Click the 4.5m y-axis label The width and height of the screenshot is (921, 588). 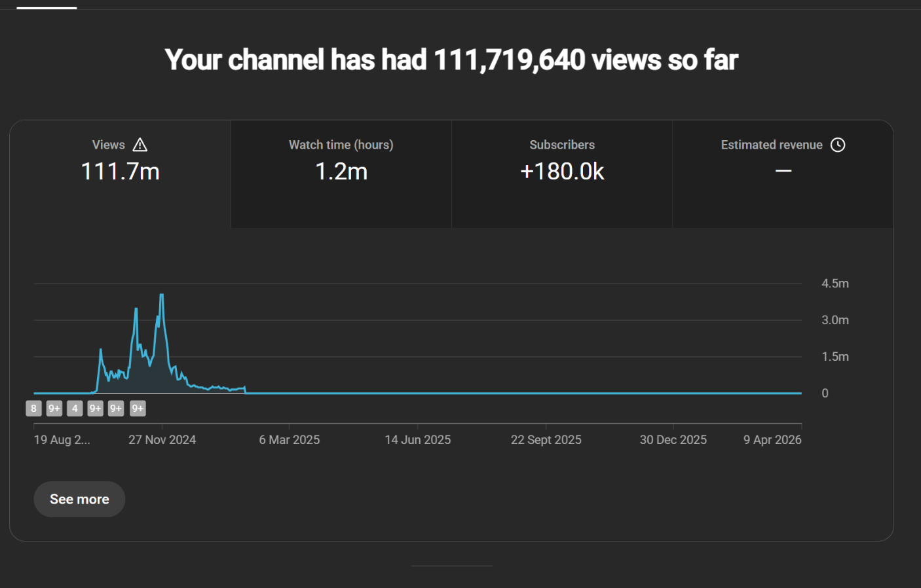tap(835, 284)
